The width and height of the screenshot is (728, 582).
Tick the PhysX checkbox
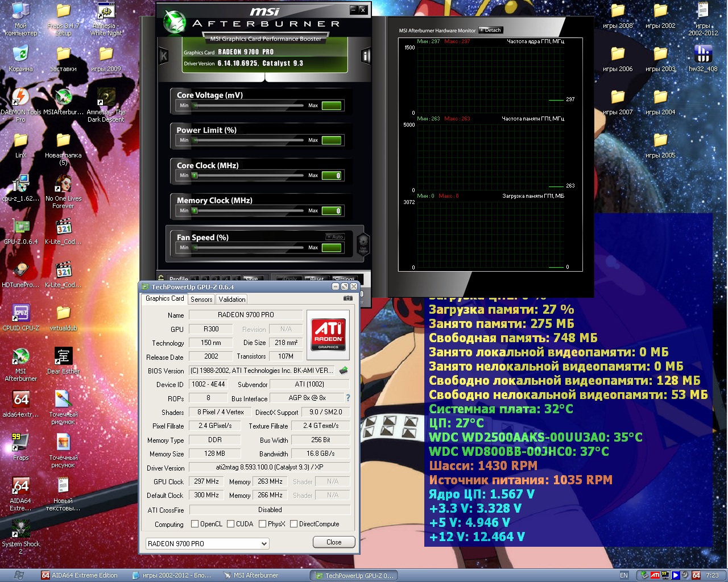pos(263,524)
